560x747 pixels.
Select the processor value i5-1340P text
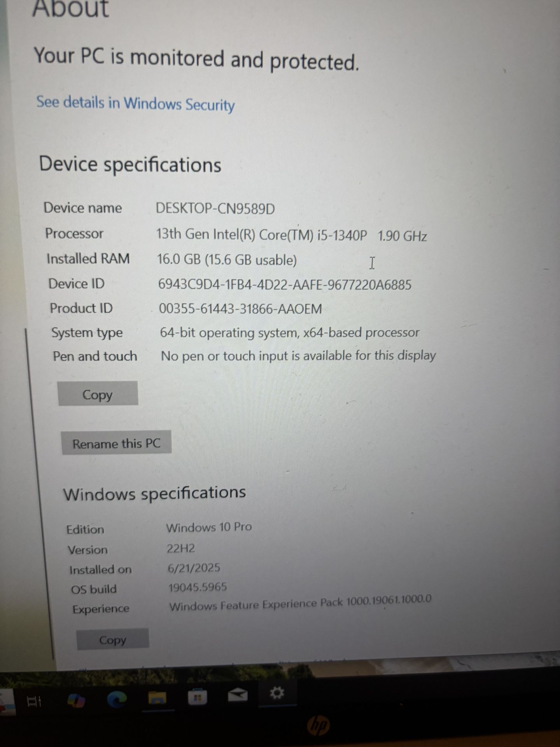point(292,235)
